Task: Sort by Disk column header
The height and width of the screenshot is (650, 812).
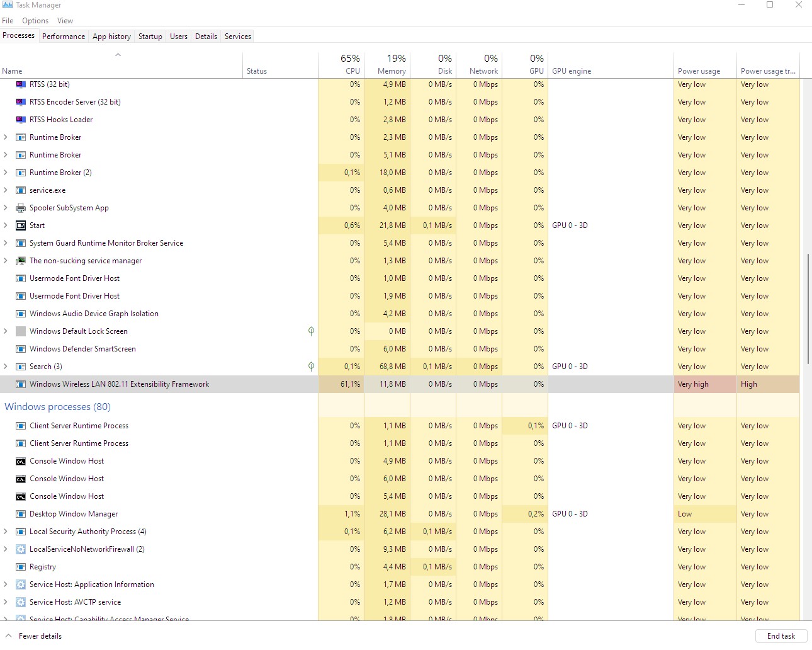Action: point(433,64)
